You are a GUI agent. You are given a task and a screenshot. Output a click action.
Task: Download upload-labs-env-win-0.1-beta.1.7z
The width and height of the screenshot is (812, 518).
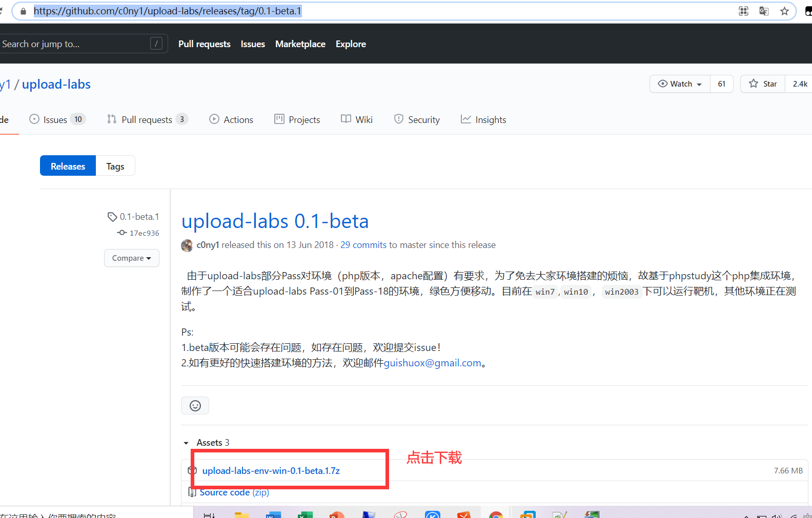pos(271,470)
